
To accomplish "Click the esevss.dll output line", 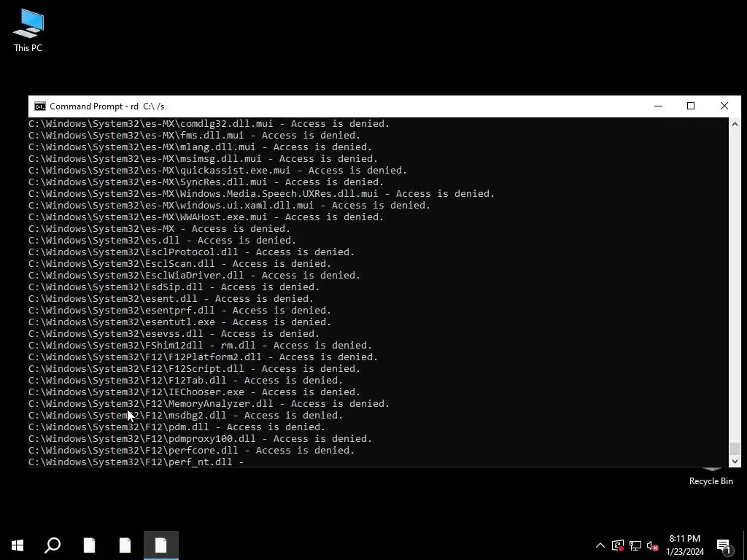I will pos(174,334).
